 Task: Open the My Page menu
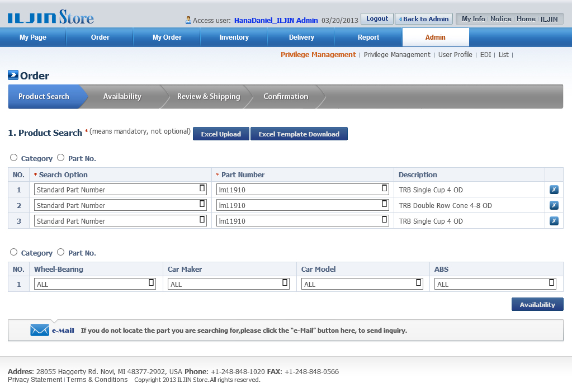point(33,37)
